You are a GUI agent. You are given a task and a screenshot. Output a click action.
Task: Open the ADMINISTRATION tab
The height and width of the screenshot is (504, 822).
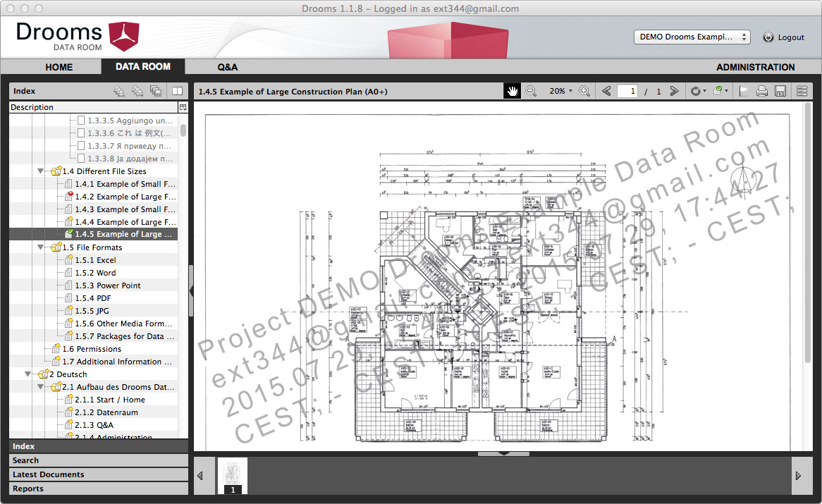pyautogui.click(x=755, y=67)
